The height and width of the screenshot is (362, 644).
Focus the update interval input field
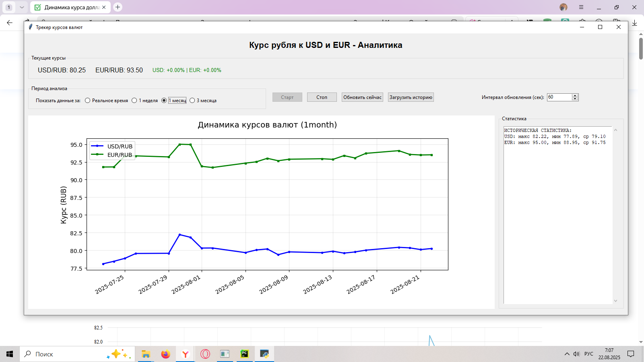559,97
